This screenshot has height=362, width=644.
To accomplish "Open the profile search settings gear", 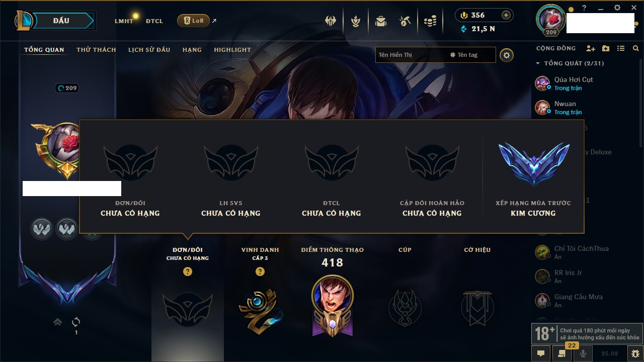I will coord(507,55).
